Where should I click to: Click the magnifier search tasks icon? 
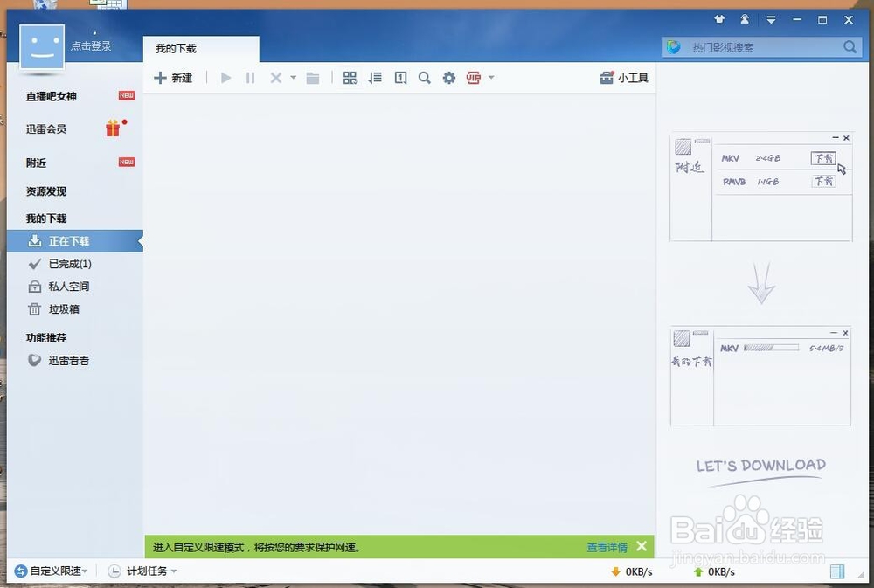(425, 78)
